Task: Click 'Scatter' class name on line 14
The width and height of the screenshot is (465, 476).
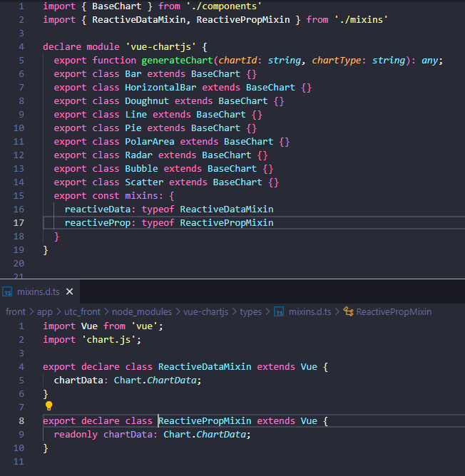Action: coord(144,182)
